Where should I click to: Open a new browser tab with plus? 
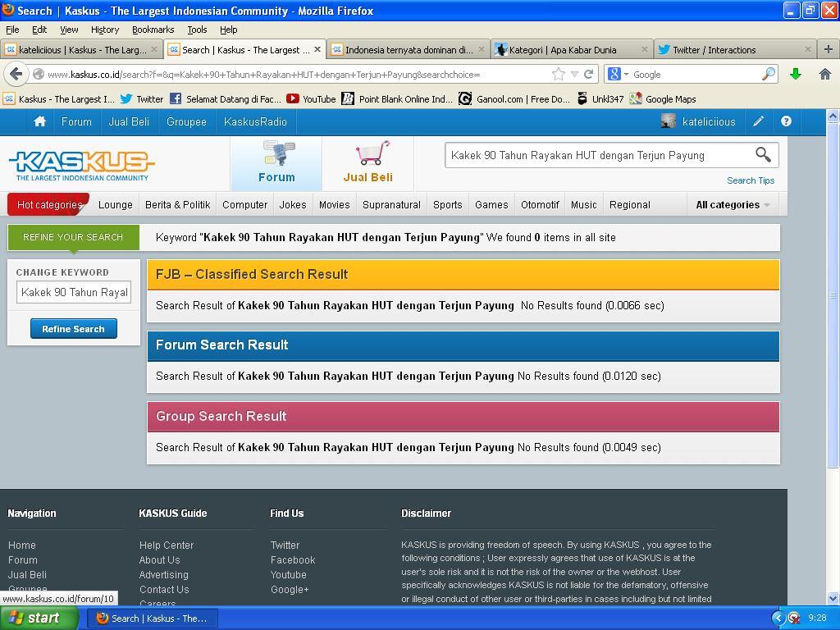pyautogui.click(x=829, y=49)
